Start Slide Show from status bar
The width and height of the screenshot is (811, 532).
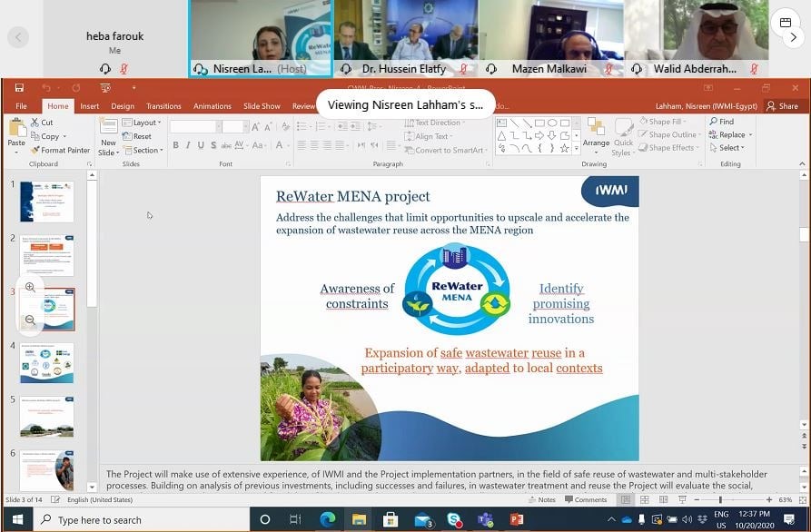click(x=682, y=500)
